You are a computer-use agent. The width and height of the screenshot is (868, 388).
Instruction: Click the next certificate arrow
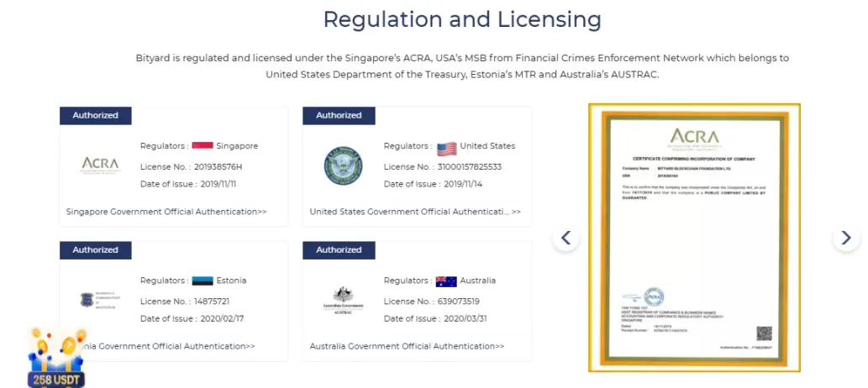click(846, 238)
